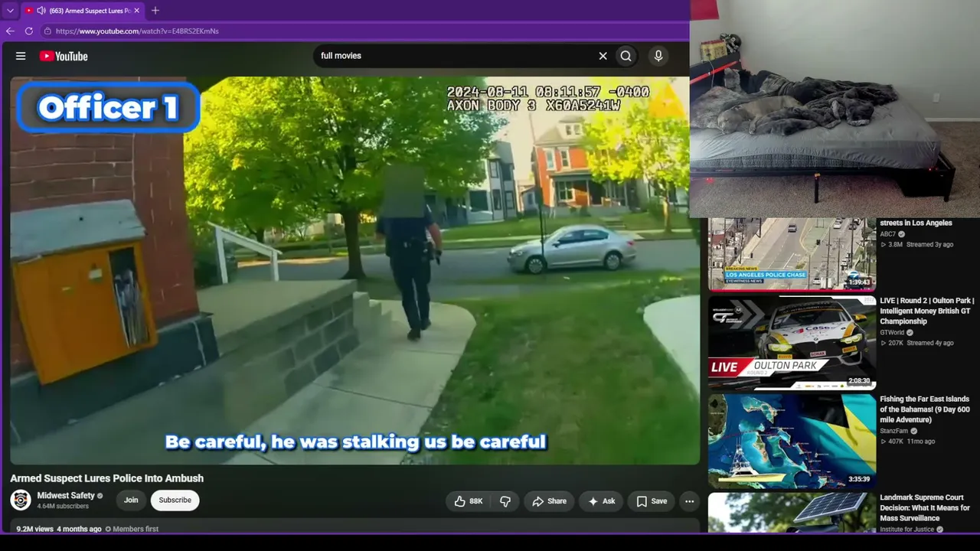This screenshot has height=551, width=980.
Task: Save the video to a playlist
Action: tap(652, 501)
